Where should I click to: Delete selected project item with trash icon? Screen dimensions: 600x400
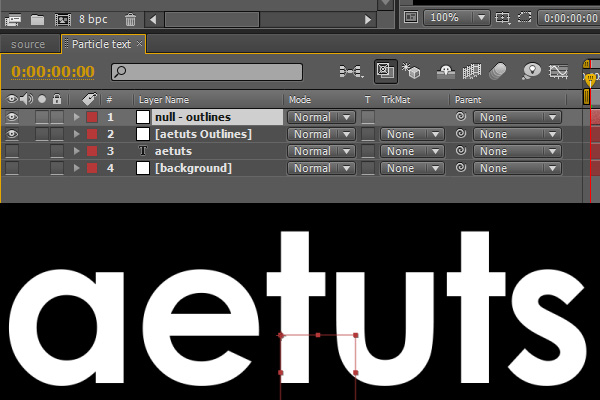(130, 20)
